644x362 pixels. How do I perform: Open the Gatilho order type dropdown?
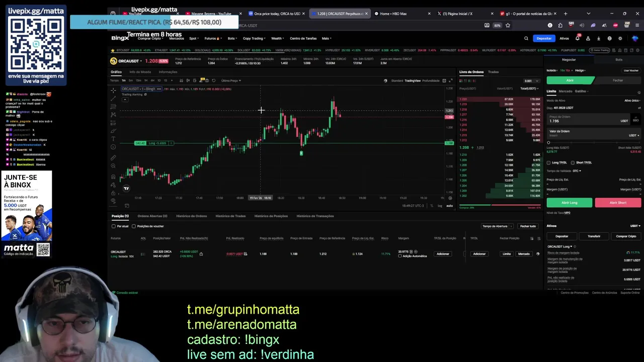(582, 91)
